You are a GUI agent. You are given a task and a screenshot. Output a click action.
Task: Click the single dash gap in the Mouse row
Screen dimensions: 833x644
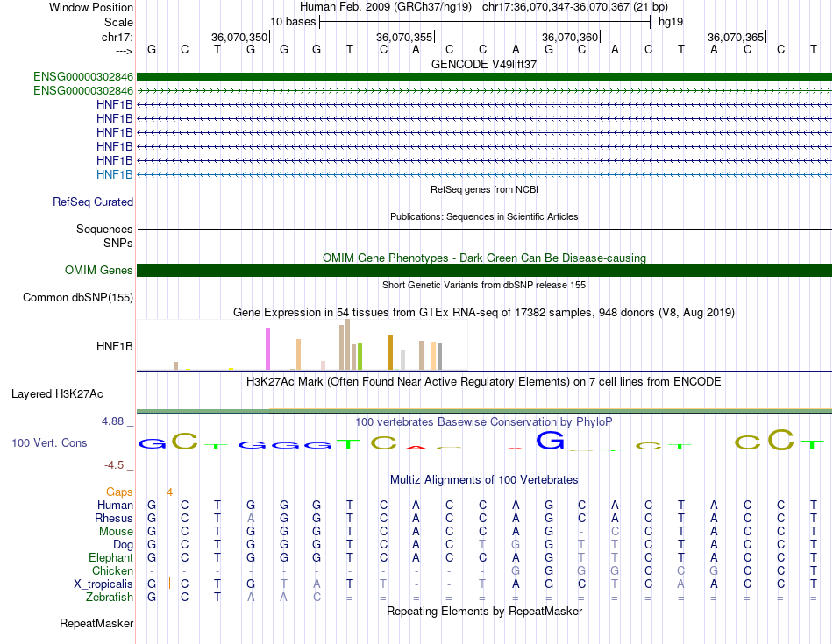click(581, 532)
